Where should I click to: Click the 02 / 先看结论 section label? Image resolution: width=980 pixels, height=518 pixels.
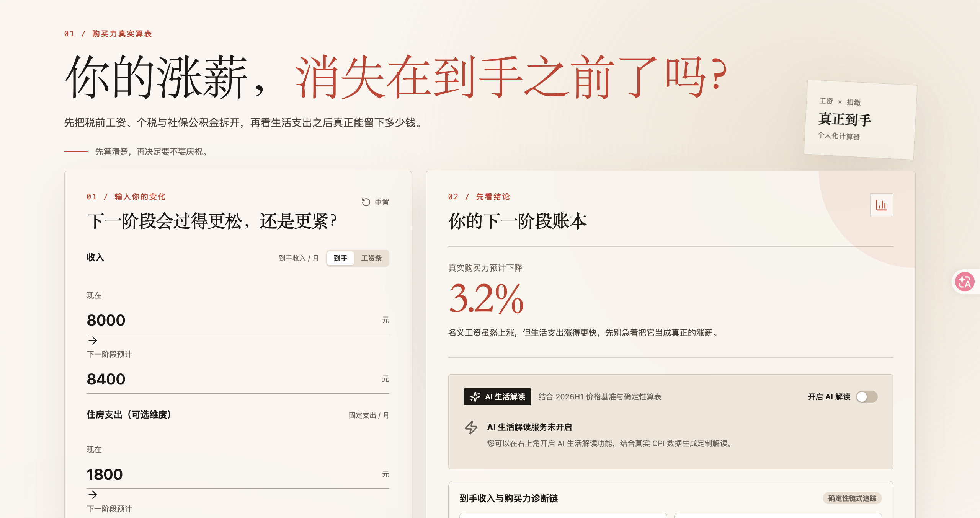point(479,197)
